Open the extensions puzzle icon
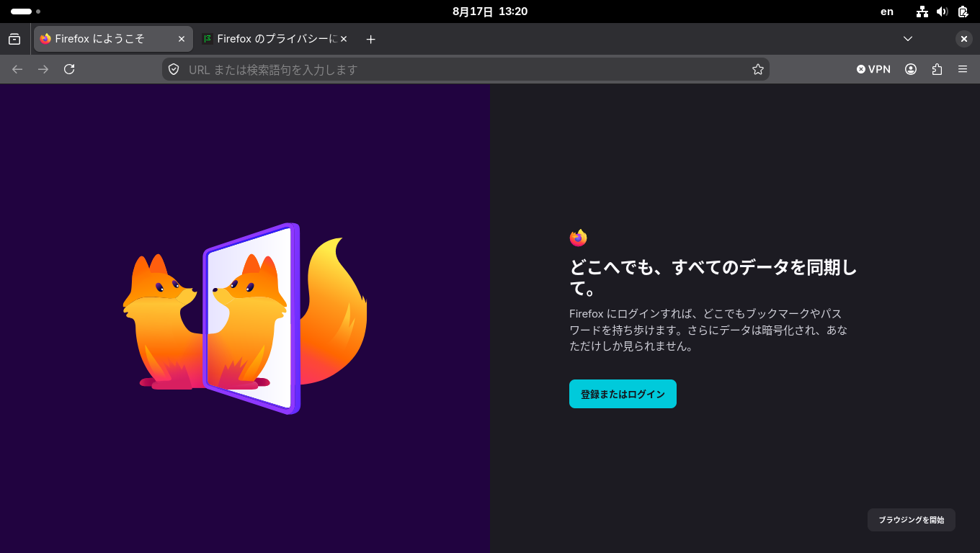The image size is (980, 553). coord(937,69)
